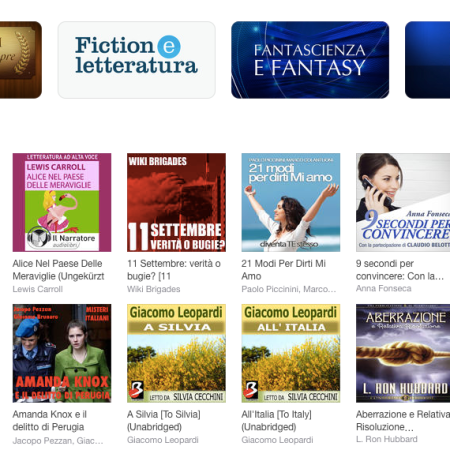Open the Alice Nel Paese Delle Meraviglie cover
Viewport: 450px width, 450px height.
tap(62, 202)
